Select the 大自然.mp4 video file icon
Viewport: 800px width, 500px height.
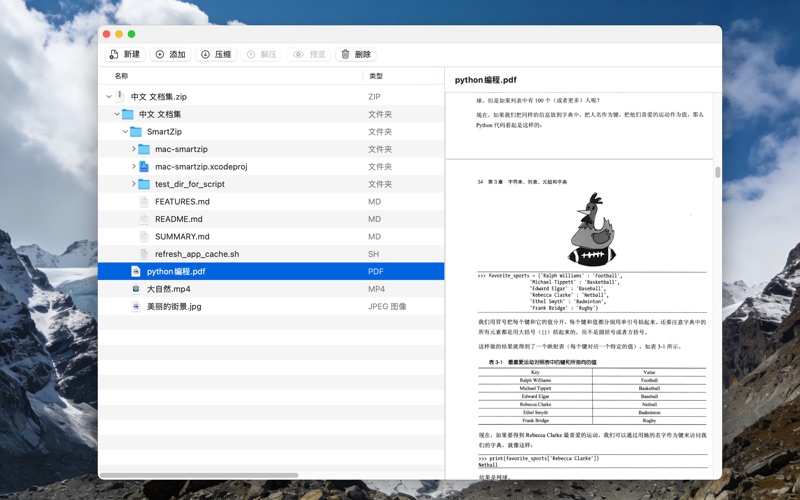click(x=136, y=289)
